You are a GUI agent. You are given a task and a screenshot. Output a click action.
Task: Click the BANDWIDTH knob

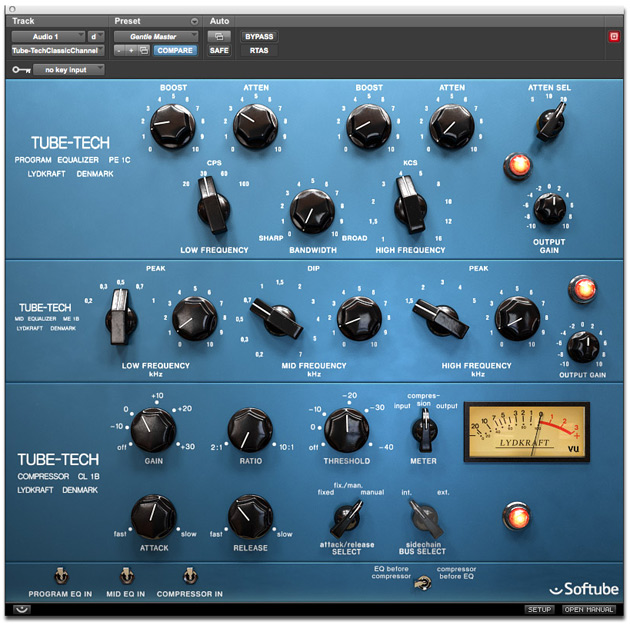(x=312, y=211)
